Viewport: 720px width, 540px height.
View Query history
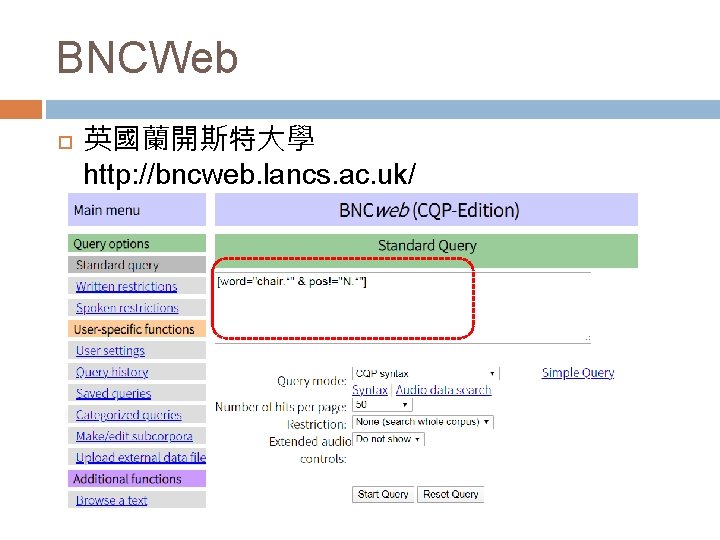pyautogui.click(x=112, y=372)
